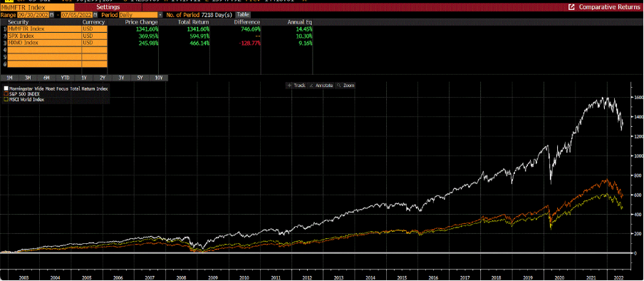Image resolution: width=644 pixels, height=281 pixels.
Task: Click the Total Return column header
Action: click(x=194, y=22)
